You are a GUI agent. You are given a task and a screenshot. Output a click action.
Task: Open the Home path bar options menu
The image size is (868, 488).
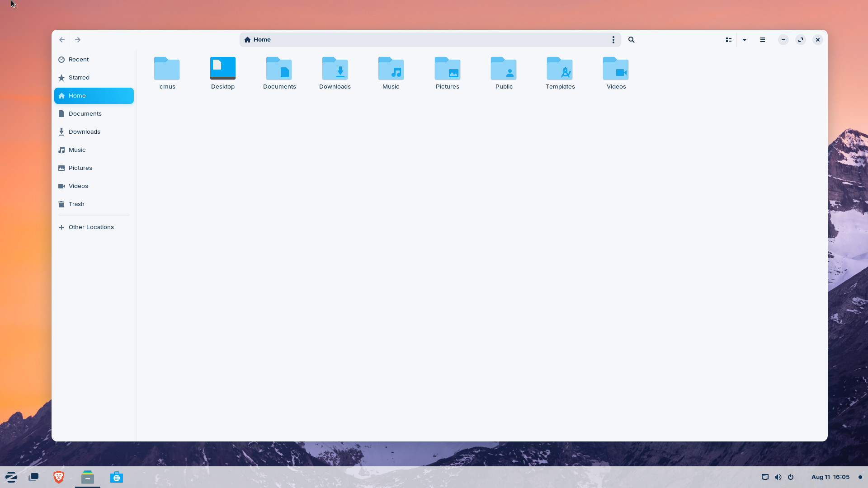pyautogui.click(x=613, y=40)
